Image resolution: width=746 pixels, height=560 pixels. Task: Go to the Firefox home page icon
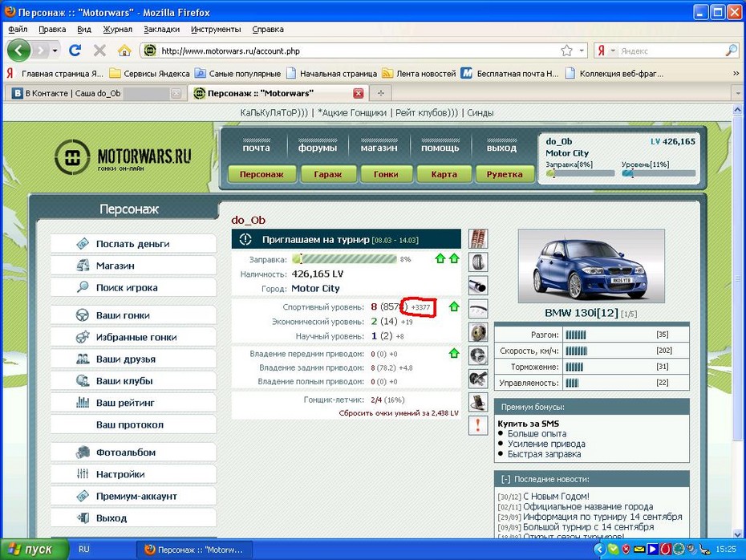124,51
